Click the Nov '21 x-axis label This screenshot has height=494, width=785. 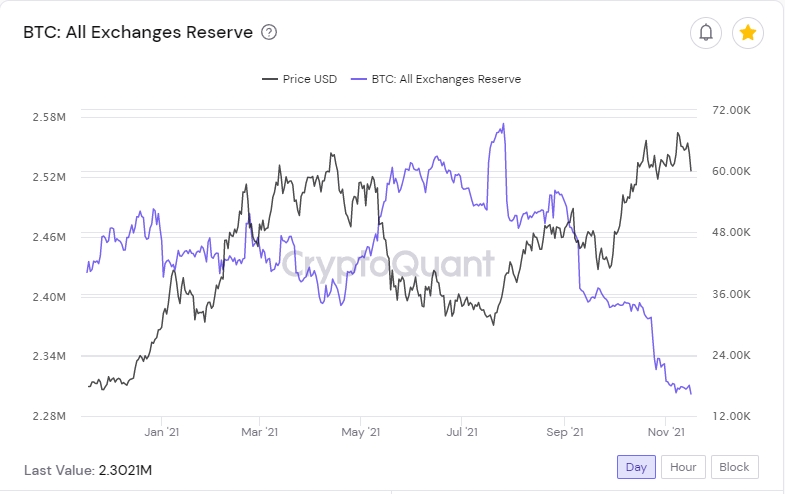[x=666, y=432]
